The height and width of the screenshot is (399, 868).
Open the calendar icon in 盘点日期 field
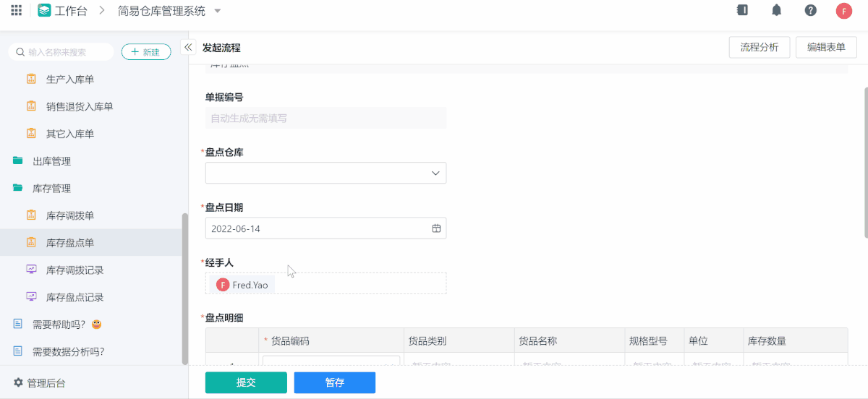coord(436,228)
